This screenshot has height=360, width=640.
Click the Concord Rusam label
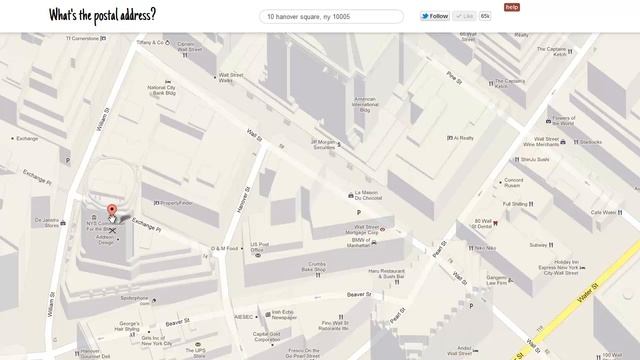click(x=513, y=182)
